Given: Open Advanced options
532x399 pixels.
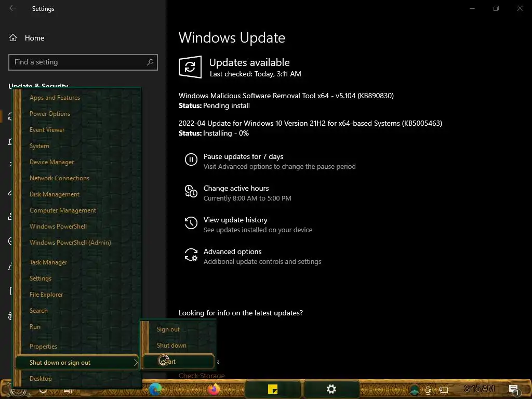Looking at the screenshot, I should [x=232, y=252].
